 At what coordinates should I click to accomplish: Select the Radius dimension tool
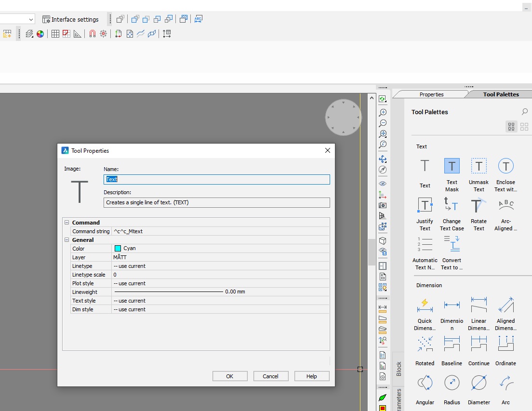click(452, 383)
